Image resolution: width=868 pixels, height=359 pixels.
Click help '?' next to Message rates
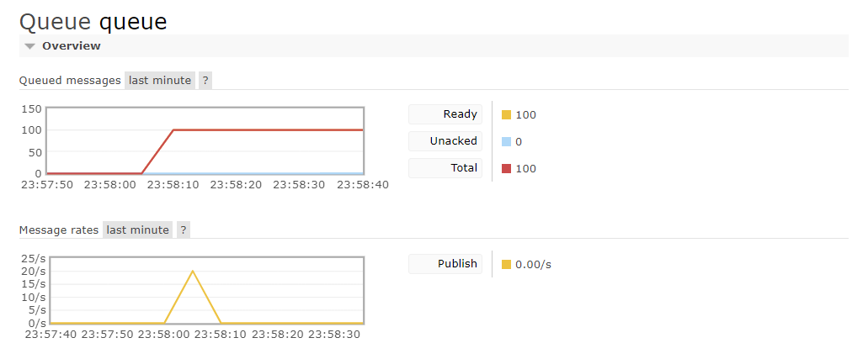184,230
